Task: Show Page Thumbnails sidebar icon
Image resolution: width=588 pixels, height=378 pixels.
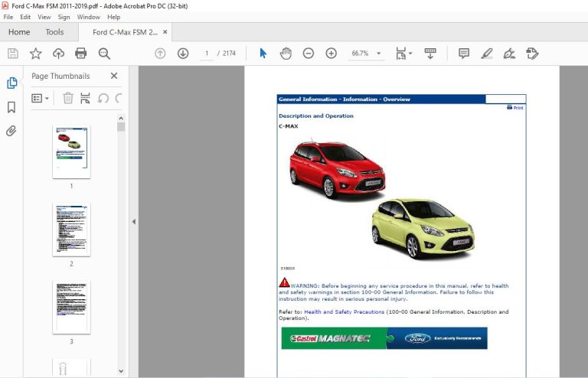Action: (x=11, y=83)
